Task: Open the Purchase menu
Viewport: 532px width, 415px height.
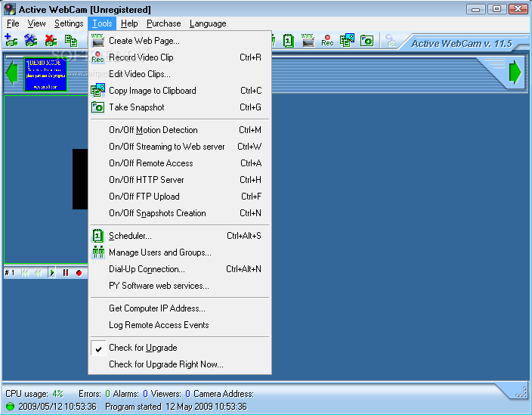Action: coord(163,23)
